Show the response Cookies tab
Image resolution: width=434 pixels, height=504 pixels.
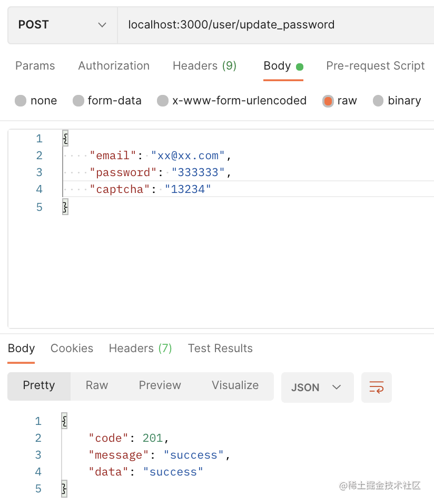pyautogui.click(x=72, y=348)
